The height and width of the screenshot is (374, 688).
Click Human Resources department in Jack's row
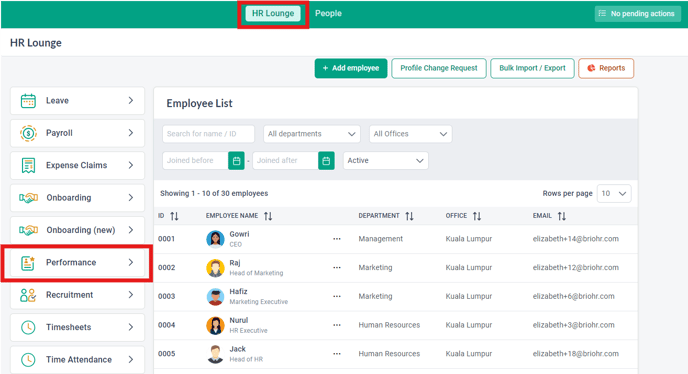point(389,354)
